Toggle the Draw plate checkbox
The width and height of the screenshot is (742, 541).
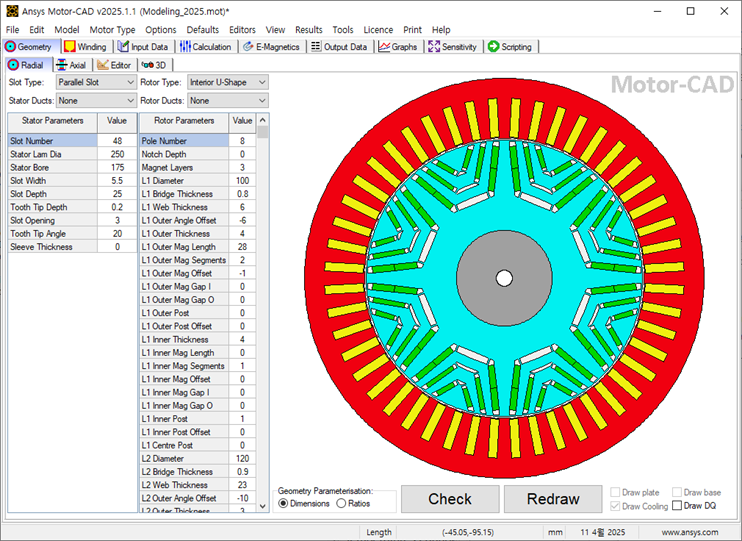(x=615, y=492)
